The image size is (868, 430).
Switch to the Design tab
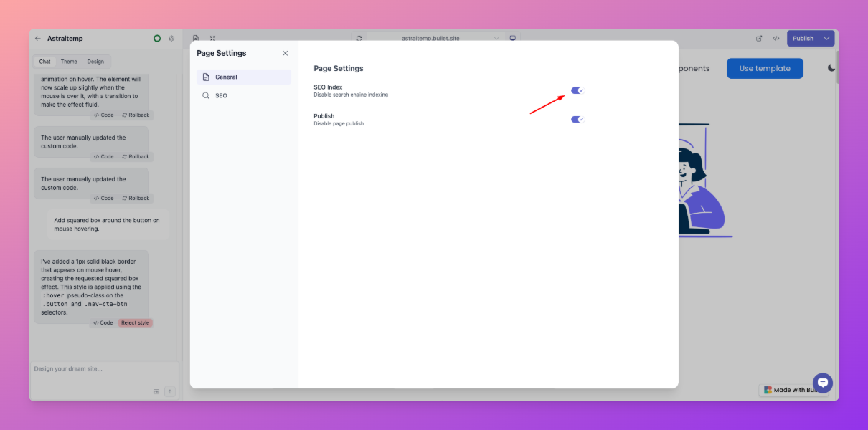(95, 62)
